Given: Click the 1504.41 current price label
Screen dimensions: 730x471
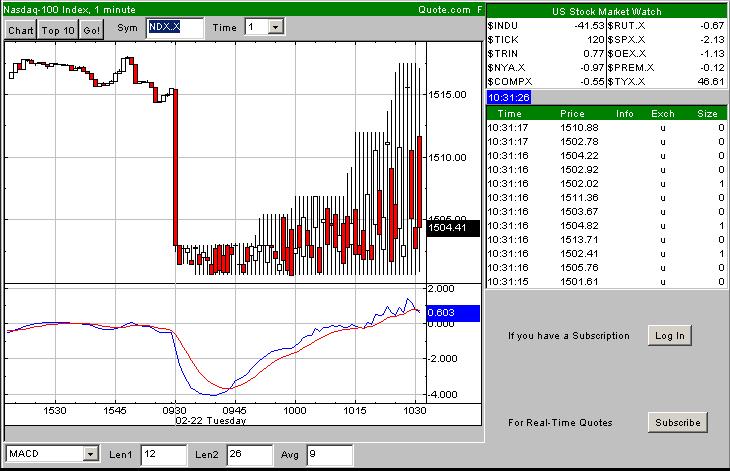Looking at the screenshot, I should click(453, 228).
